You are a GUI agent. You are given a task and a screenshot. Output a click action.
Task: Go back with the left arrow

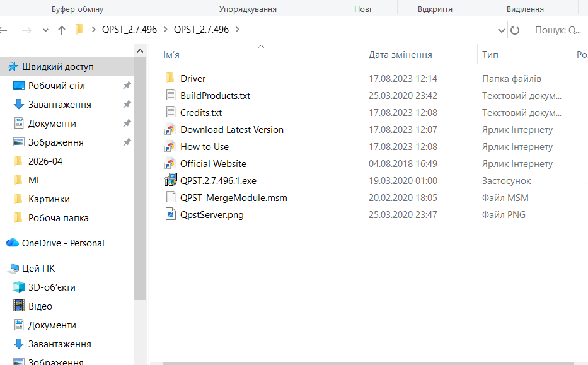pyautogui.click(x=3, y=30)
